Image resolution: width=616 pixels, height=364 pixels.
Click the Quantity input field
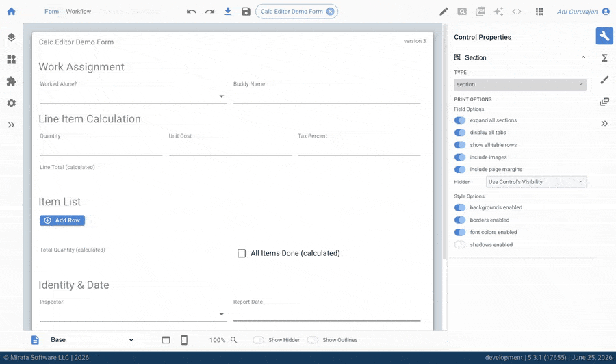point(101,148)
